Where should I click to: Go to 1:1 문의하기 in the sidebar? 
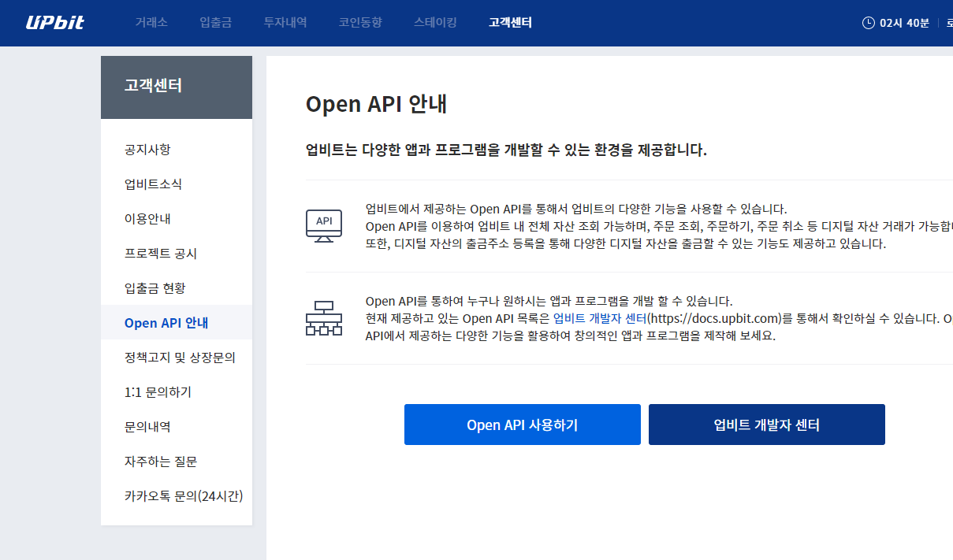(x=177, y=391)
